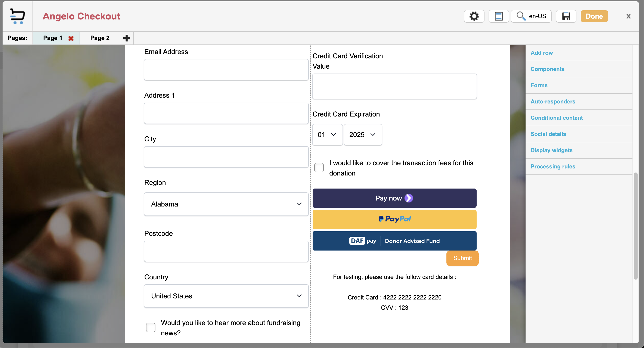Open Conditional content section
The height and width of the screenshot is (348, 644).
point(579,118)
